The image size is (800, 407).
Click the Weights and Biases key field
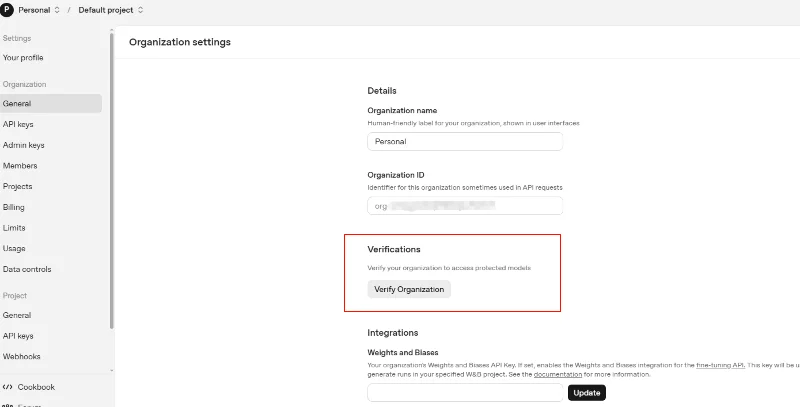(465, 393)
